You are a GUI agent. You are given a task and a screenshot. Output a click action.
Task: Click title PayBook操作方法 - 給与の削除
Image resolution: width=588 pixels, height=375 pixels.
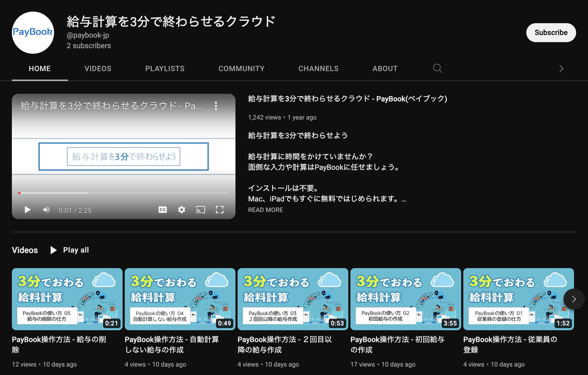coord(59,345)
